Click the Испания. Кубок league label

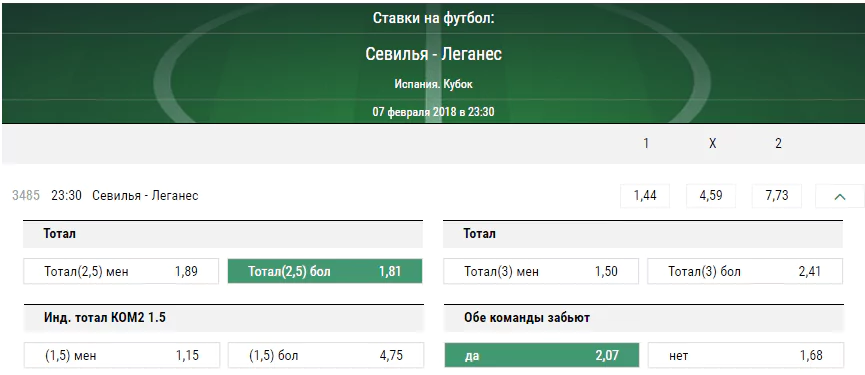(x=434, y=84)
